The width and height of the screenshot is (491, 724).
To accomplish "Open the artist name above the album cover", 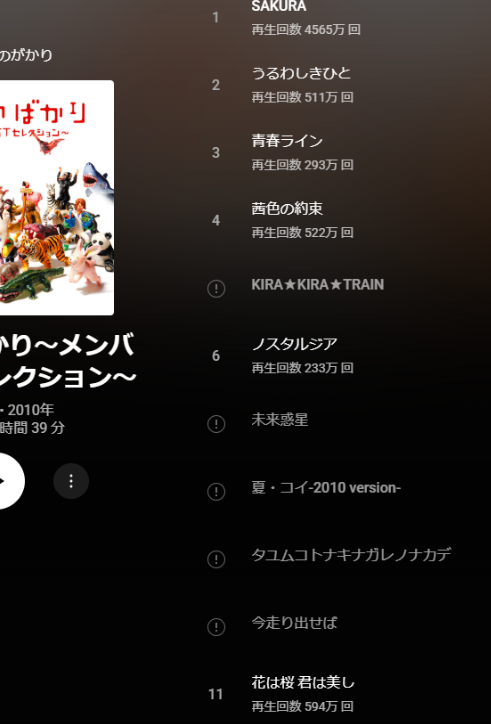I will pos(26,55).
